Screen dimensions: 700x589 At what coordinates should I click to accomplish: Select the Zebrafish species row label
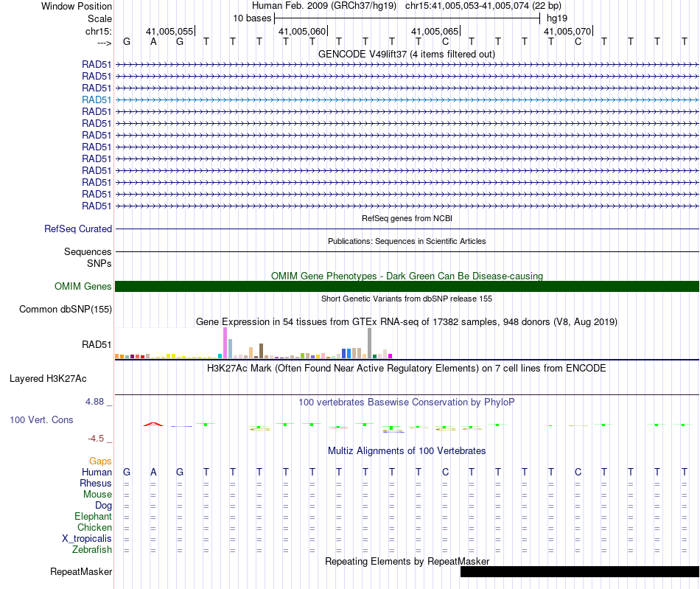pyautogui.click(x=92, y=549)
